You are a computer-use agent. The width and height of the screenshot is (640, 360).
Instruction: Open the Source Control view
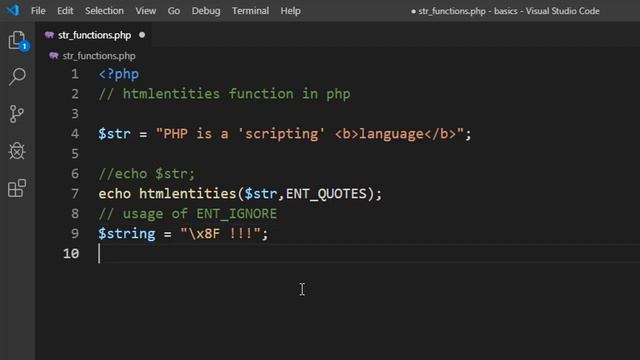(x=17, y=114)
